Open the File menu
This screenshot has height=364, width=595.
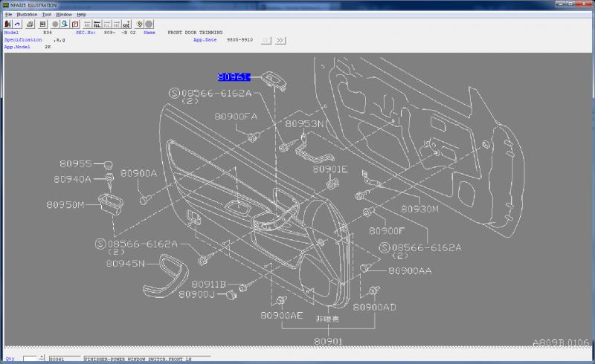pyautogui.click(x=9, y=14)
